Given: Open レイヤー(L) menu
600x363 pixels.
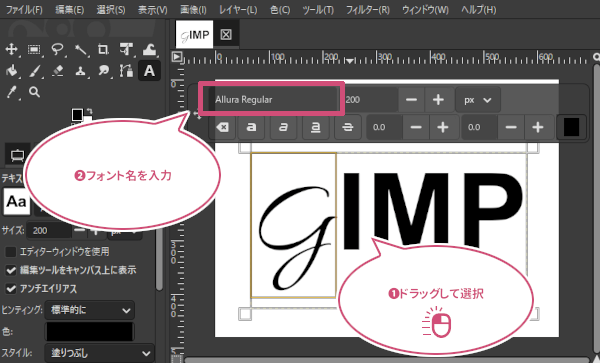Looking at the screenshot, I should pyautogui.click(x=238, y=10).
